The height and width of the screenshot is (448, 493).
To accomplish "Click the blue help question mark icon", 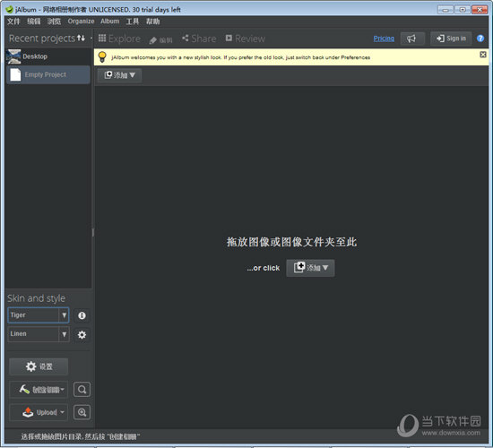I will pyautogui.click(x=480, y=39).
